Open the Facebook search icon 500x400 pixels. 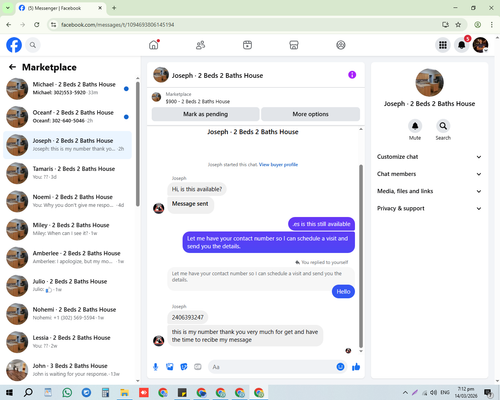[x=33, y=45]
